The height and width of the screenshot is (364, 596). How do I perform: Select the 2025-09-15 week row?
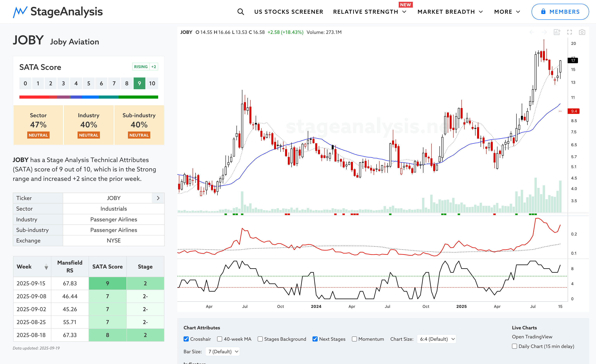click(x=89, y=283)
